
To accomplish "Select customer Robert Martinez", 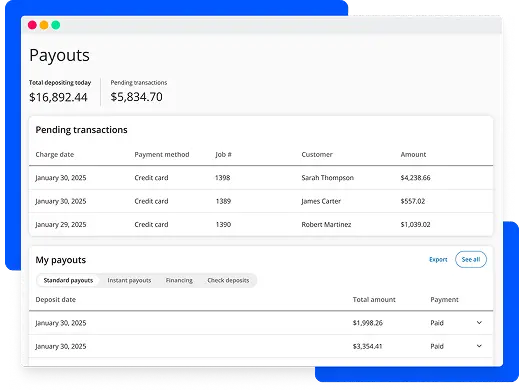I will coord(326,225).
